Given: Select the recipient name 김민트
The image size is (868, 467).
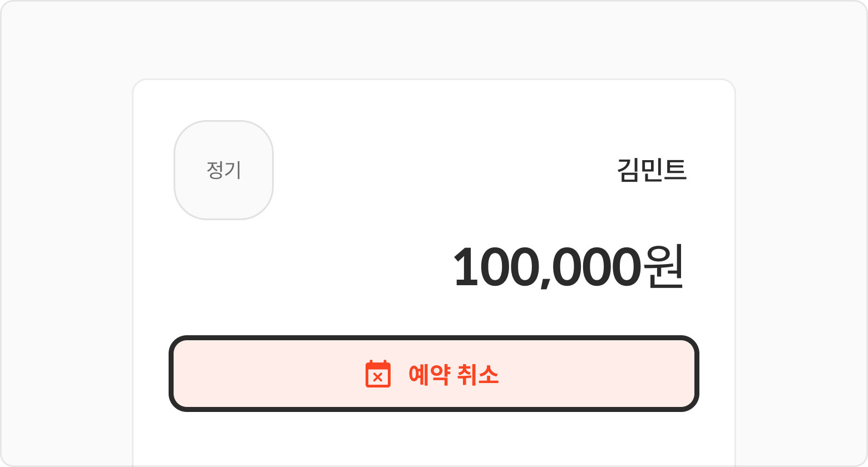Looking at the screenshot, I should pyautogui.click(x=652, y=170).
